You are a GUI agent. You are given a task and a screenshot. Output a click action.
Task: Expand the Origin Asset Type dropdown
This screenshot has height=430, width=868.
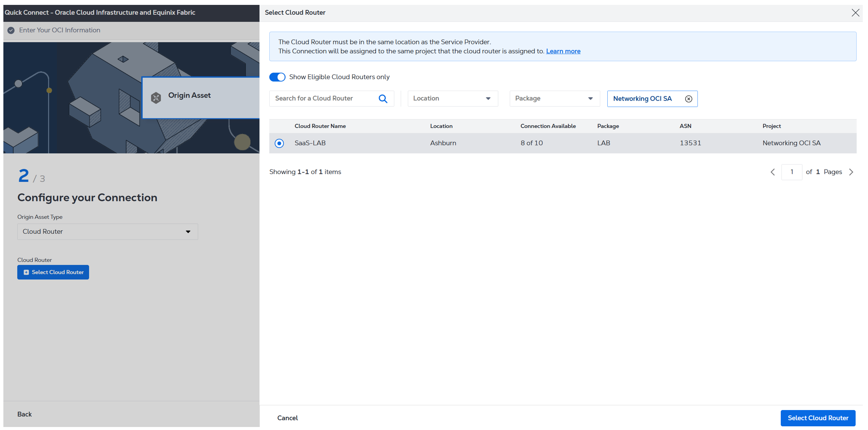pos(107,232)
